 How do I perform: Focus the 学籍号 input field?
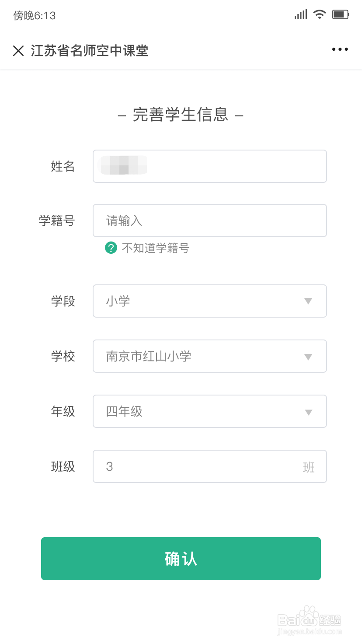(210, 220)
